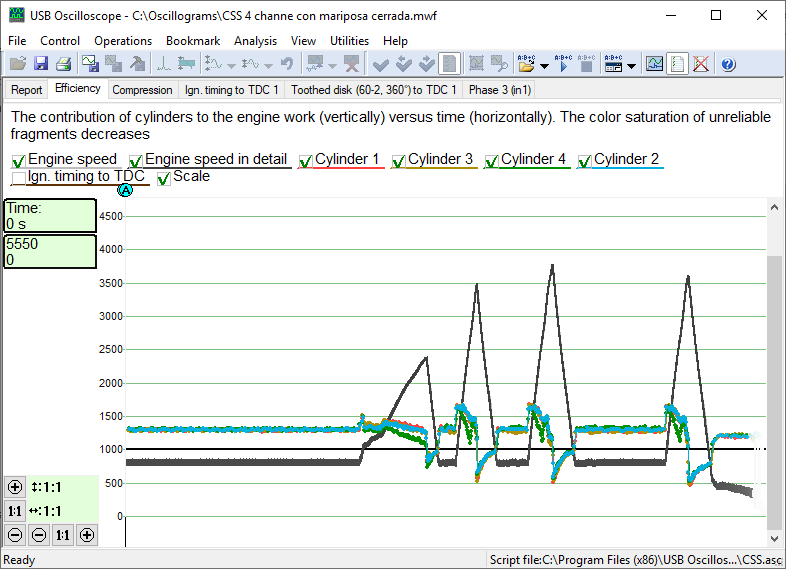Reset vertical scale with left 1:1 button
This screenshot has height=569, width=786.
tap(15, 511)
